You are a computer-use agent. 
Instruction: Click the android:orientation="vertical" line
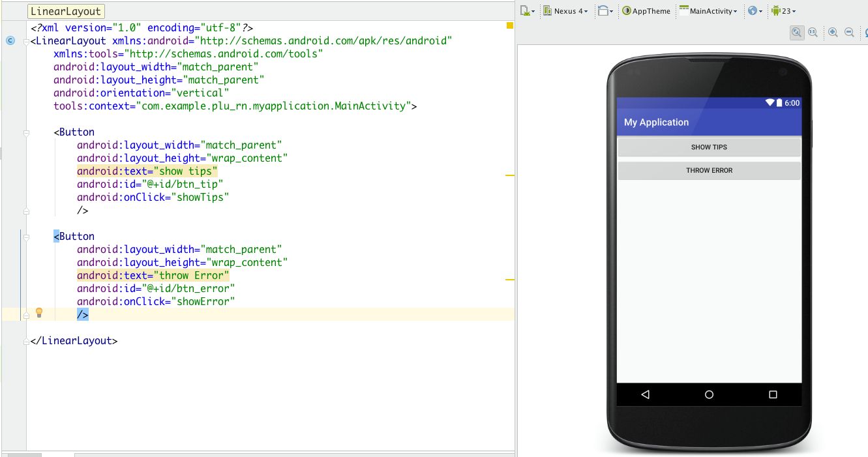(x=142, y=93)
